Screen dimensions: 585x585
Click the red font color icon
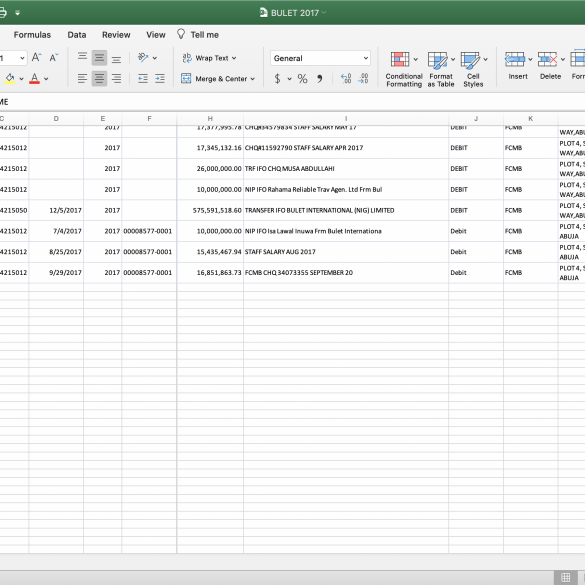point(34,78)
